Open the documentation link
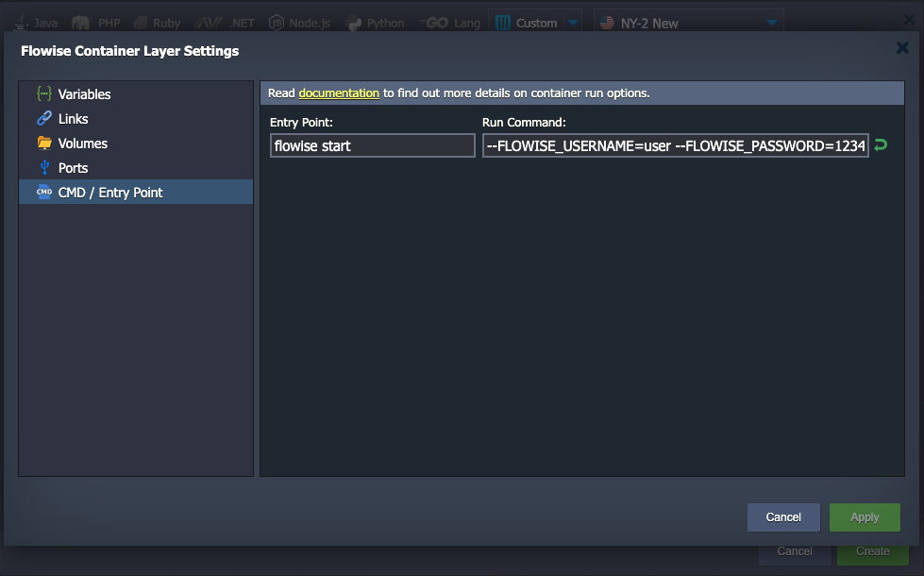The image size is (924, 576). coord(339,93)
